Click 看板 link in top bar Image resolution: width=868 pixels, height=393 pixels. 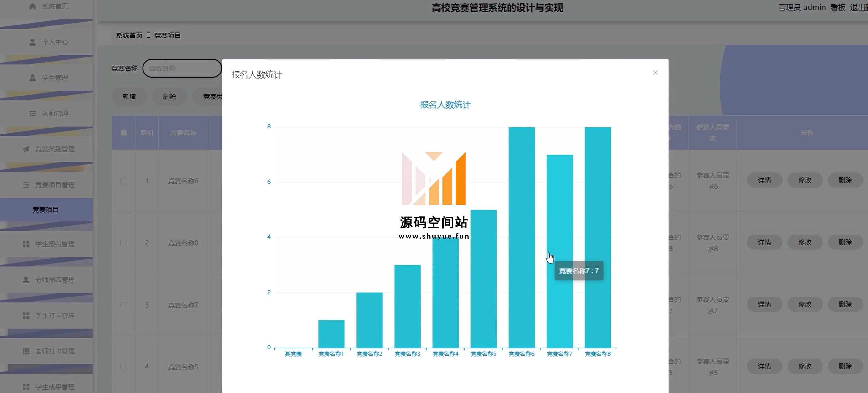click(x=838, y=8)
